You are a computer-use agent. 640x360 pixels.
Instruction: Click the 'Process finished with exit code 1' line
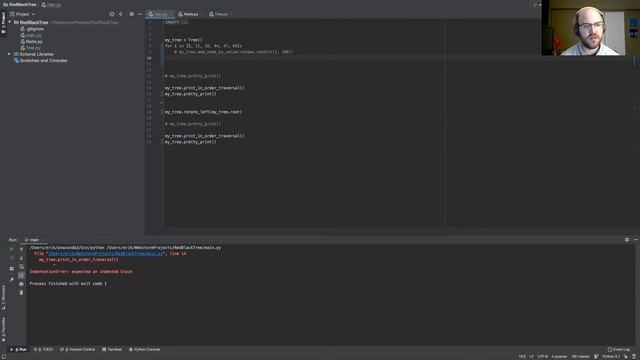click(x=68, y=283)
